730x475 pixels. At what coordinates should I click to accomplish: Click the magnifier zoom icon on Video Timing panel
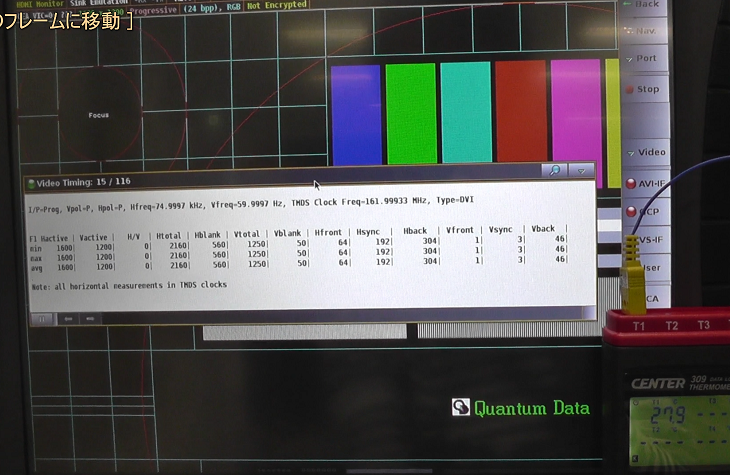pyautogui.click(x=554, y=170)
